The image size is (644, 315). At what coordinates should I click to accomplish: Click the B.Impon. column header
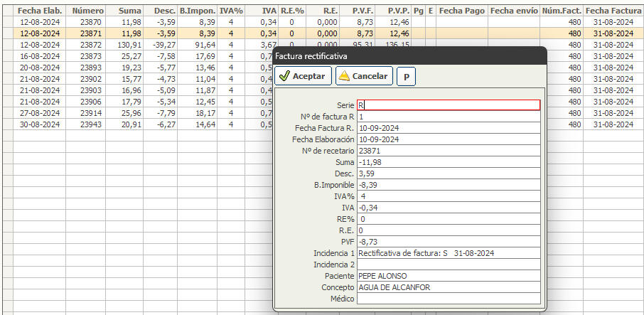click(x=198, y=11)
